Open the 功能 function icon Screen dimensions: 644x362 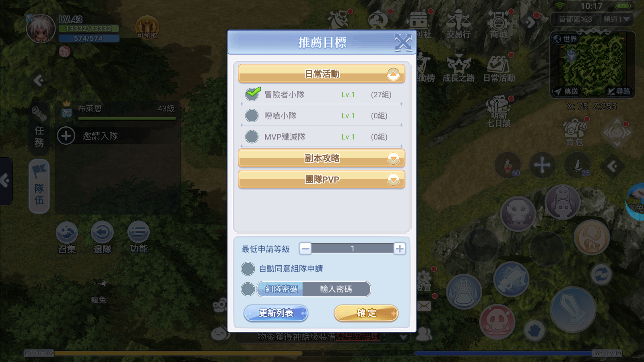(138, 237)
